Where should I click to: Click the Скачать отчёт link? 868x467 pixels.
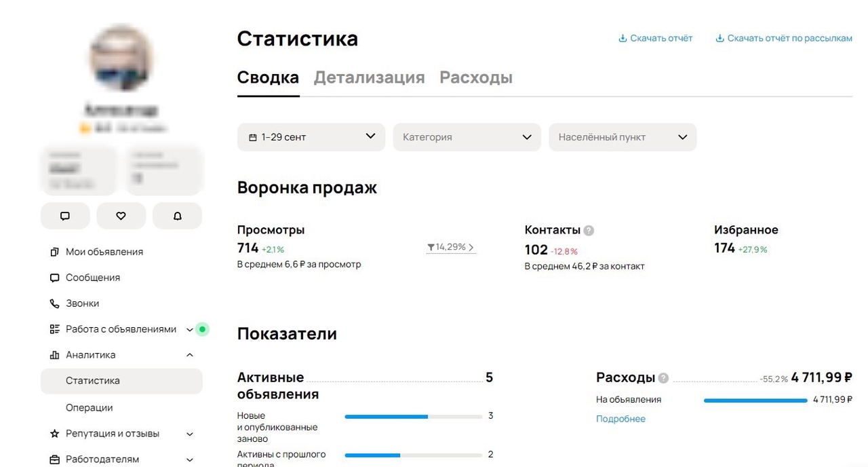[655, 38]
